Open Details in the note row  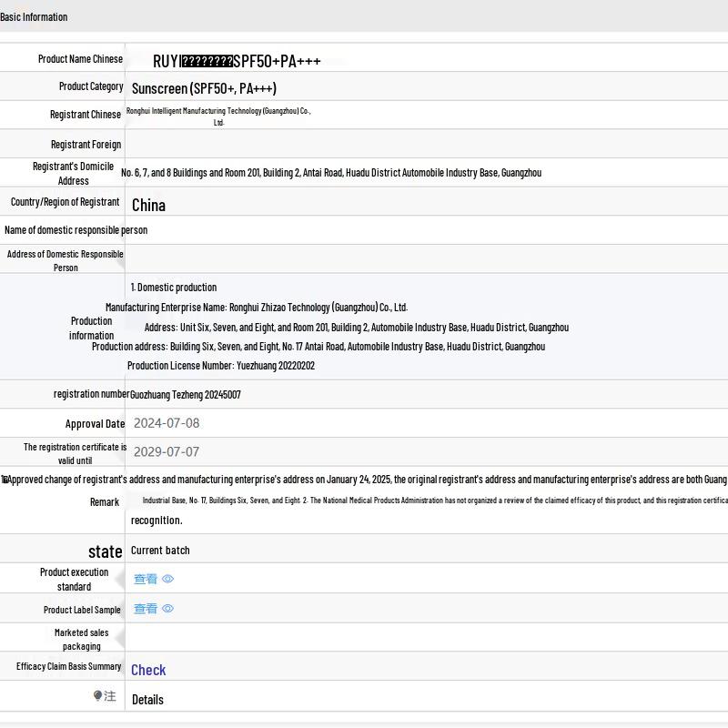[x=147, y=700]
